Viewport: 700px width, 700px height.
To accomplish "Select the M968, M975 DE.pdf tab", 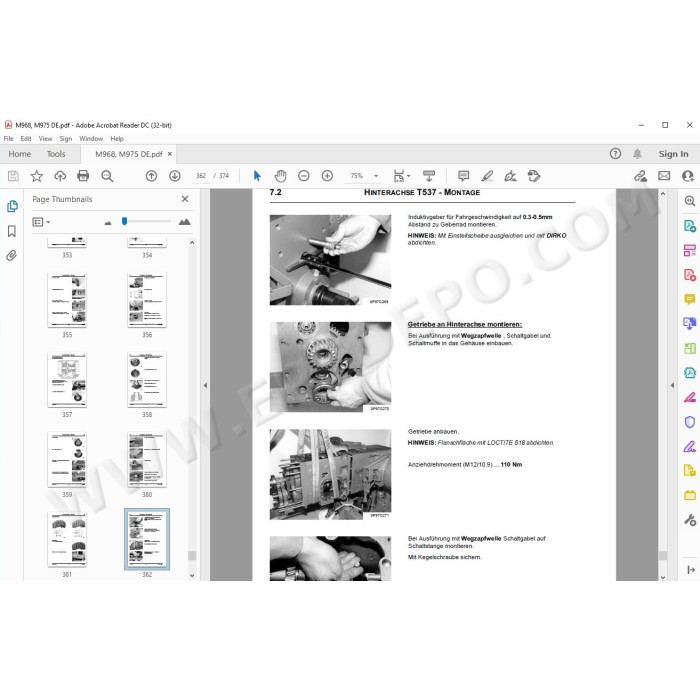I will (x=129, y=154).
